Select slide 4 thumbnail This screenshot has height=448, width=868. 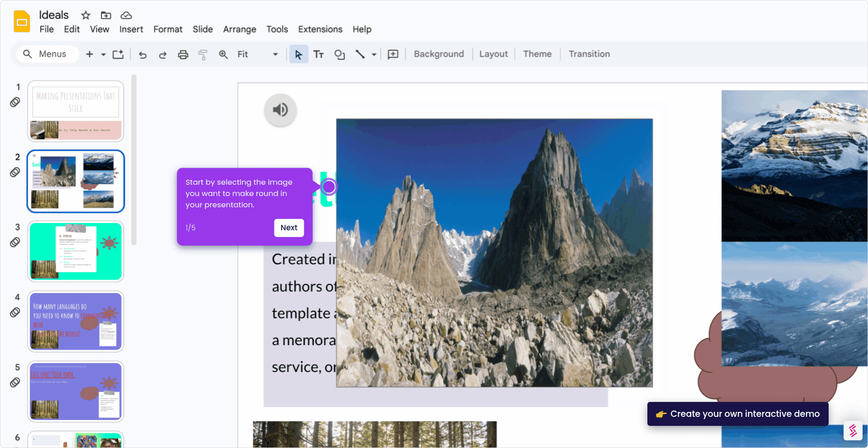pyautogui.click(x=75, y=321)
